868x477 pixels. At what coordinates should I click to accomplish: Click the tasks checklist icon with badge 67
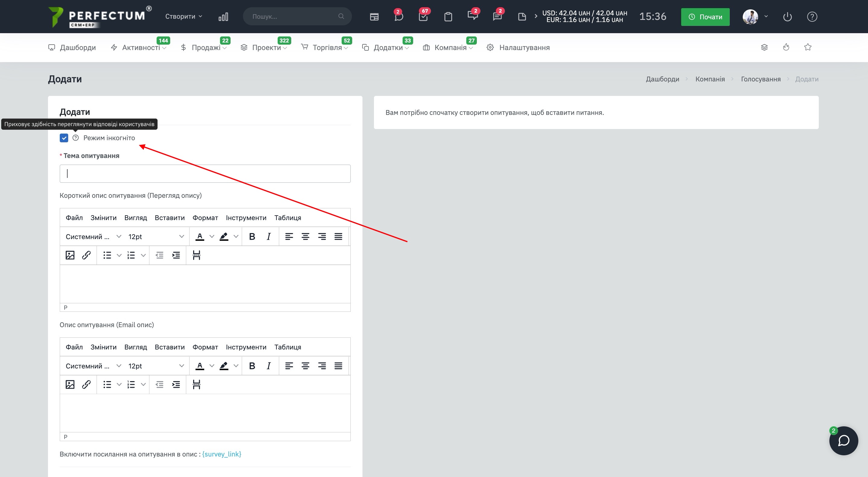pos(423,17)
